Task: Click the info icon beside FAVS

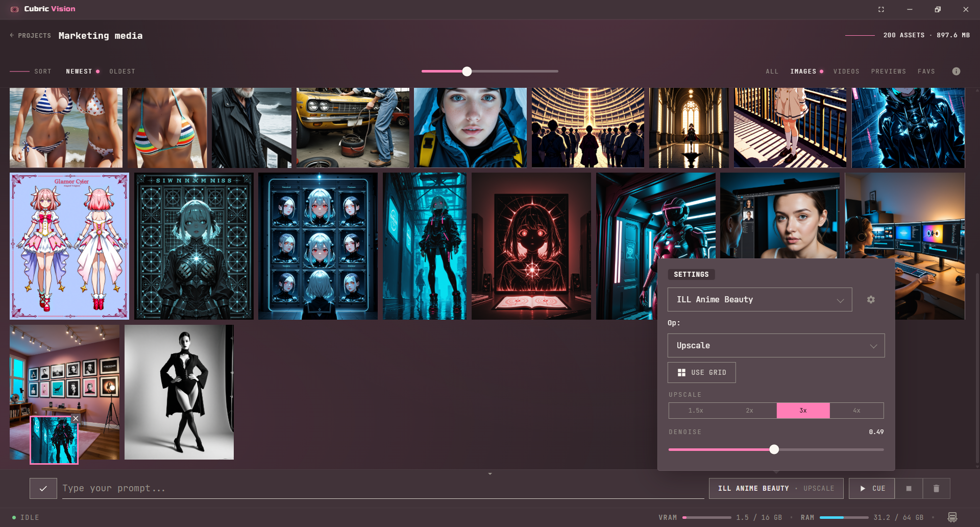Action: [956, 71]
